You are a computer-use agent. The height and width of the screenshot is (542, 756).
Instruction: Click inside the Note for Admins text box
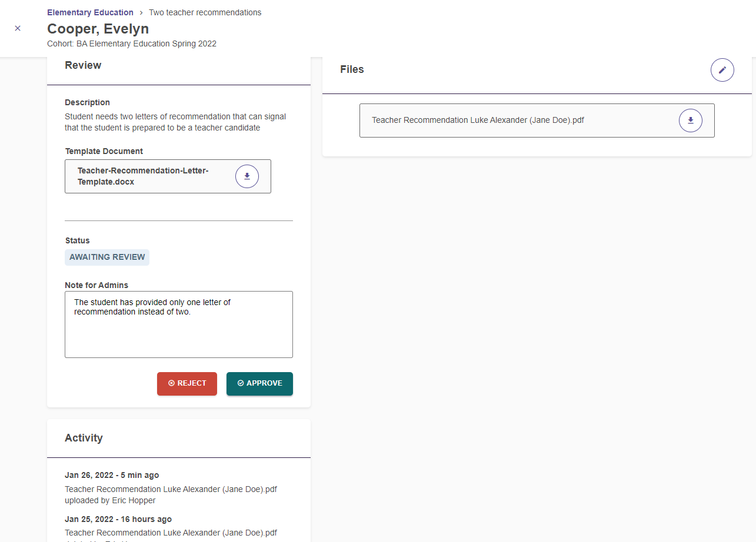point(178,323)
